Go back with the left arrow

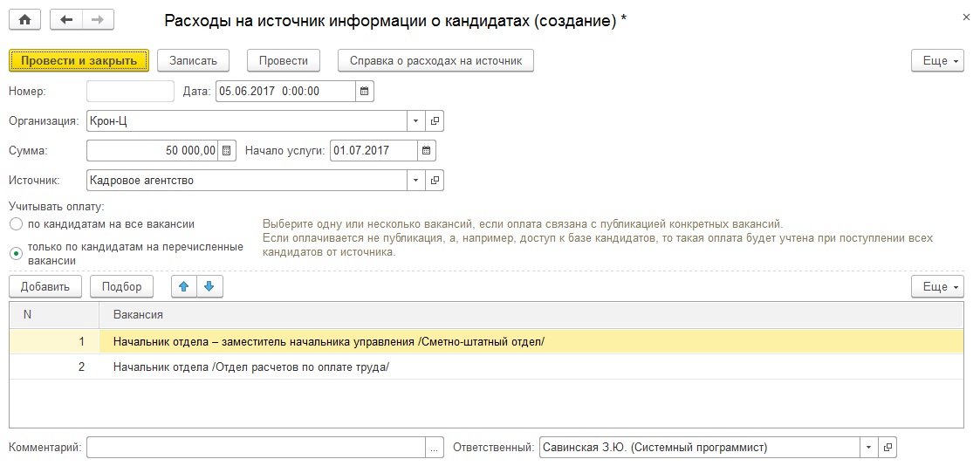coord(66,19)
